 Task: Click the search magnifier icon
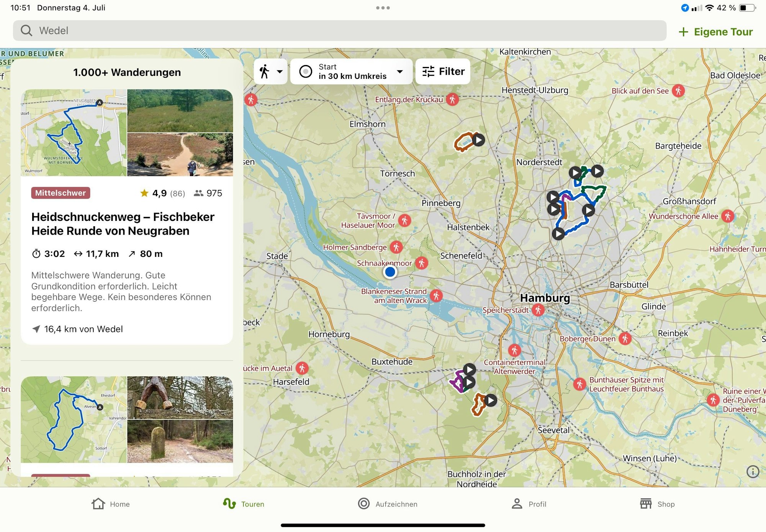[26, 30]
